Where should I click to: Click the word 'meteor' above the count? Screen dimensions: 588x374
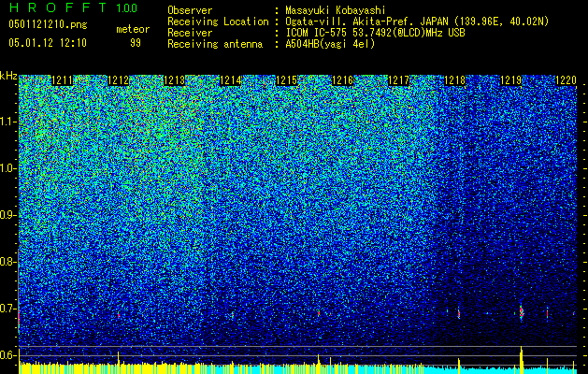point(133,29)
